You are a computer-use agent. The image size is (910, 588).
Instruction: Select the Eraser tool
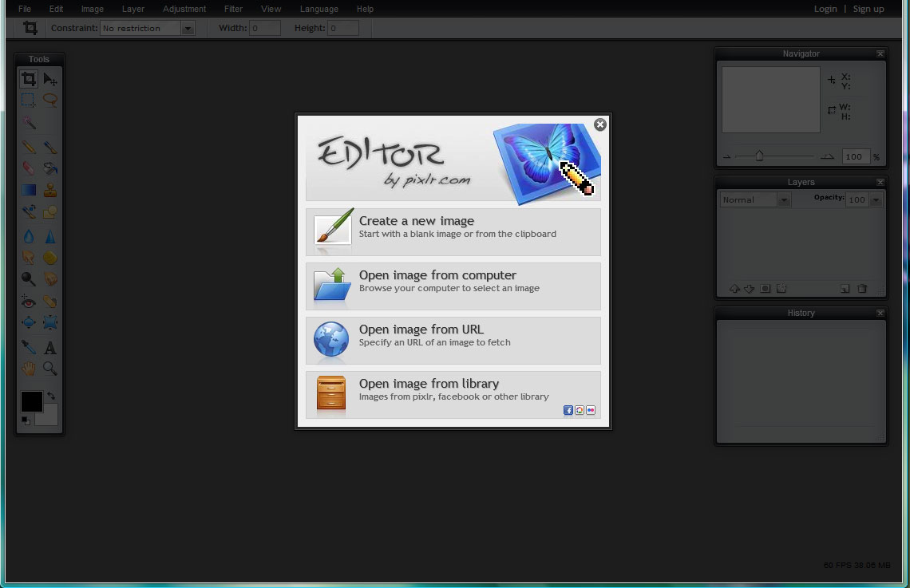29,168
